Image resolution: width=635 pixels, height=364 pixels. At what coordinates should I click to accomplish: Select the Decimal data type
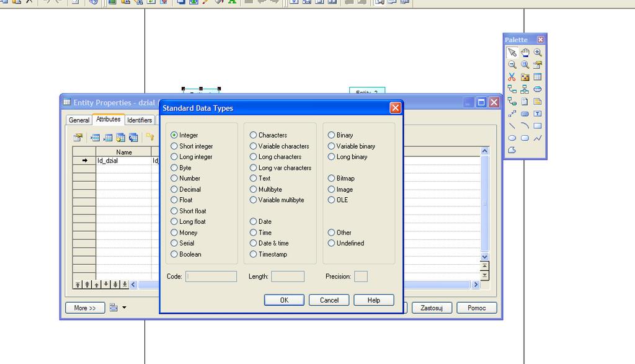pyautogui.click(x=186, y=189)
